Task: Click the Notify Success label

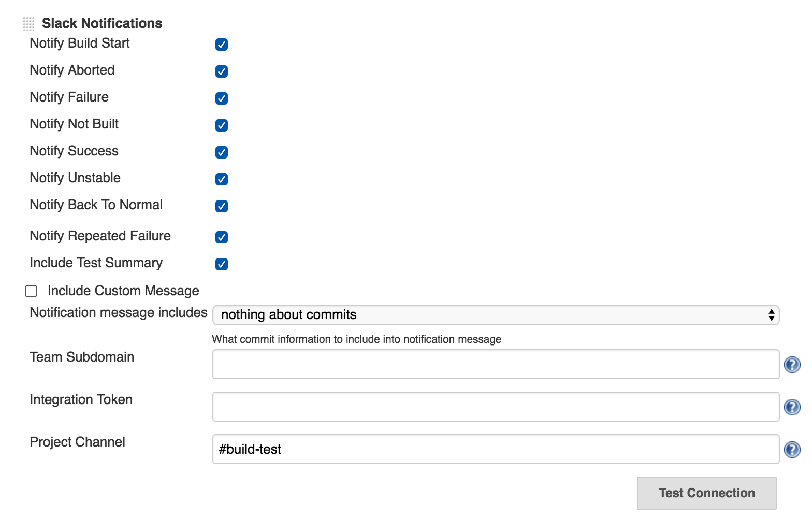Action: (x=74, y=151)
